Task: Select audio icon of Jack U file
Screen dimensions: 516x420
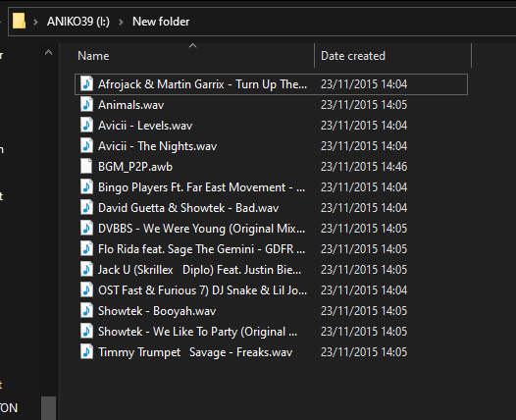Action: coord(86,270)
